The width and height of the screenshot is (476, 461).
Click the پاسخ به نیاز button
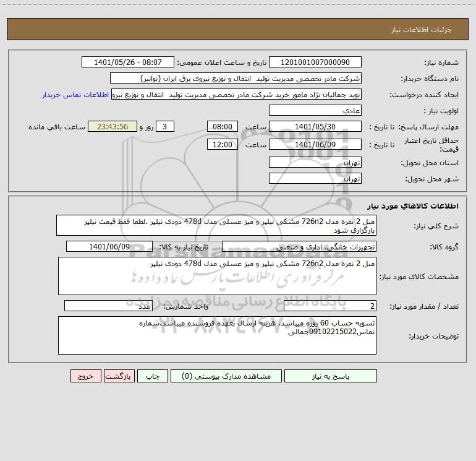point(331,376)
